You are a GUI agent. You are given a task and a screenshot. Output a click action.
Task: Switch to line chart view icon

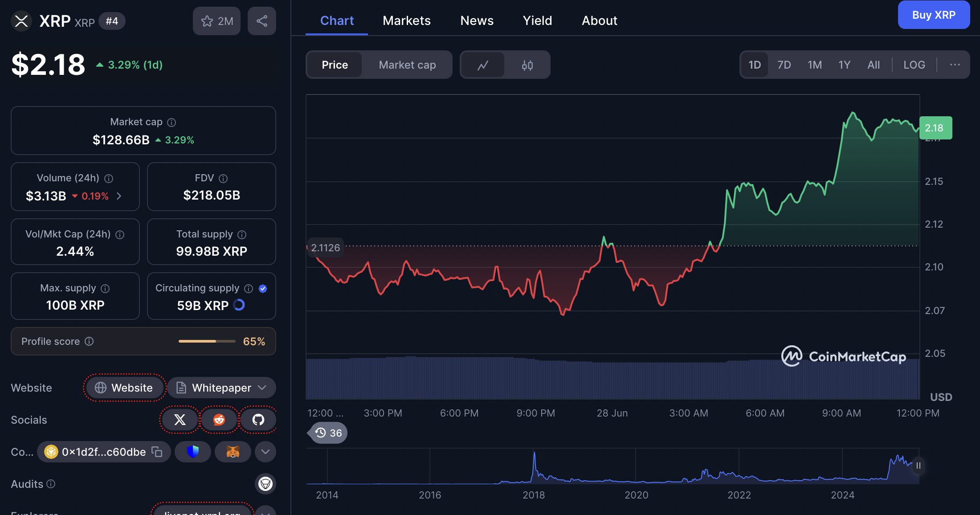(483, 65)
